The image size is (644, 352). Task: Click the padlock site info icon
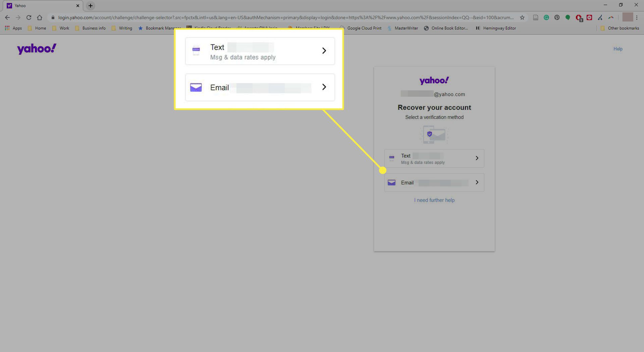(53, 17)
